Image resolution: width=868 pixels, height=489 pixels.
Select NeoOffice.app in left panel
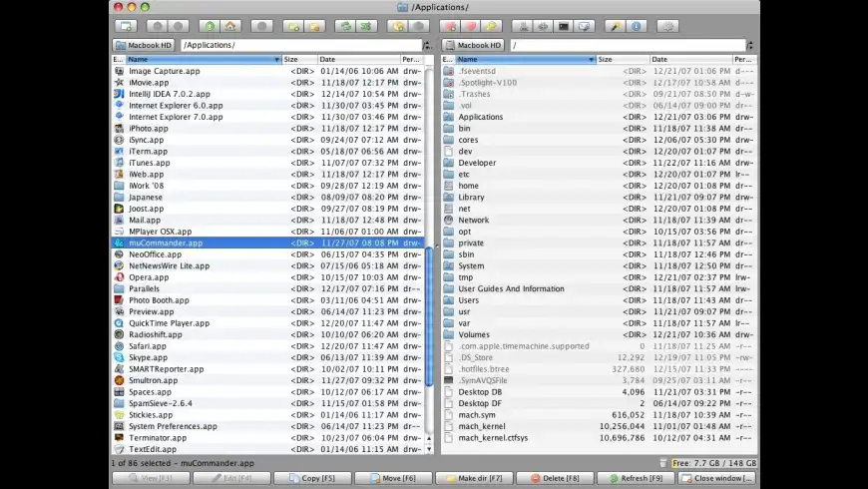tap(267, 254)
